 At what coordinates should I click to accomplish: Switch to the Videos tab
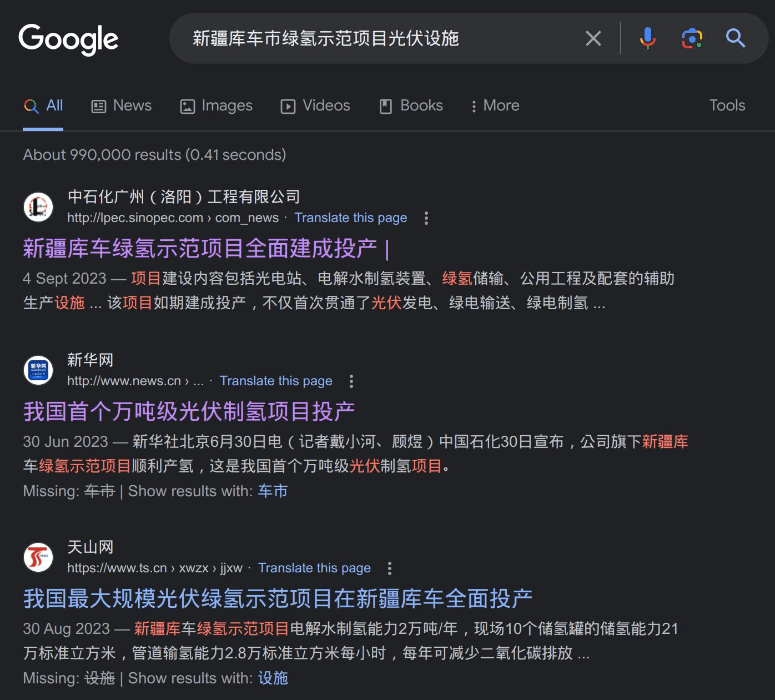click(315, 105)
